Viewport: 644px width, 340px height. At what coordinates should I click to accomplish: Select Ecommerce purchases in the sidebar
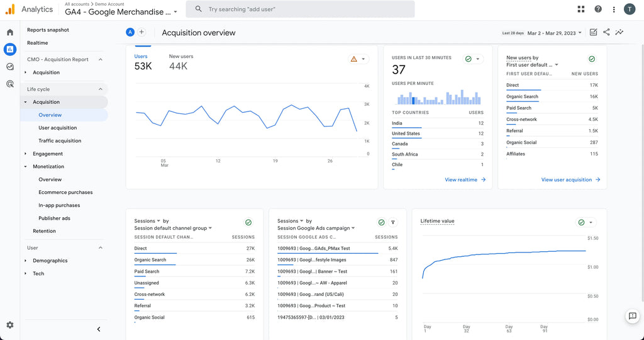coord(65,193)
